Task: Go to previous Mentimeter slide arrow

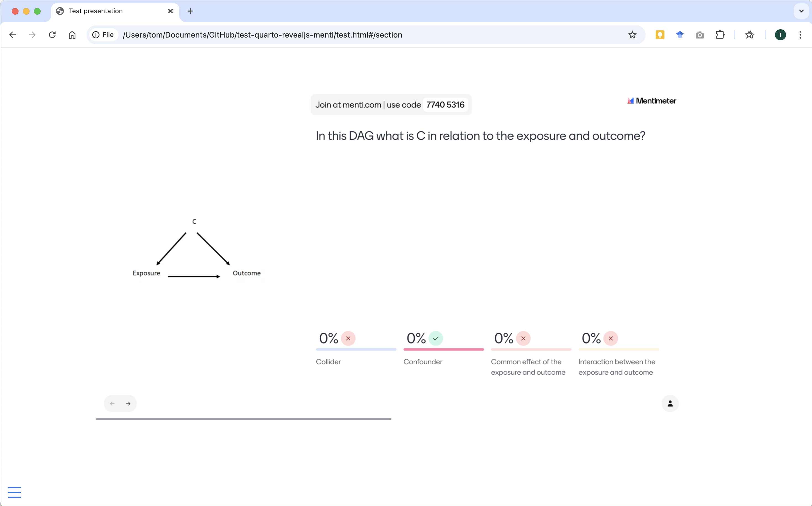Action: point(112,404)
